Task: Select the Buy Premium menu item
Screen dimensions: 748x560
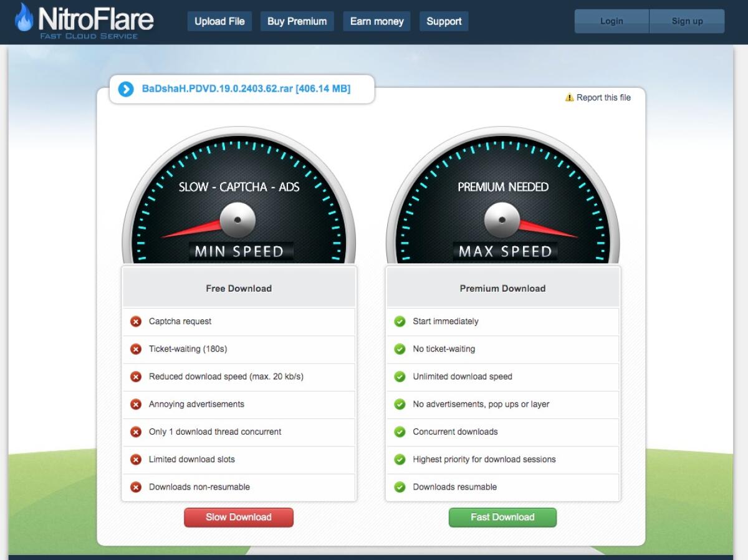Action: 297,21
